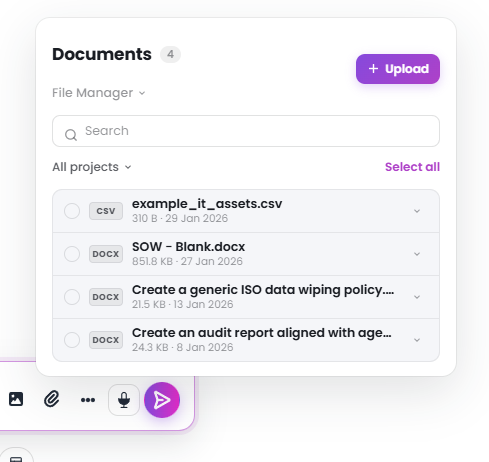This screenshot has height=462, width=489.
Task: Expand the ISO data wiping policy row chevron
Action: click(417, 297)
